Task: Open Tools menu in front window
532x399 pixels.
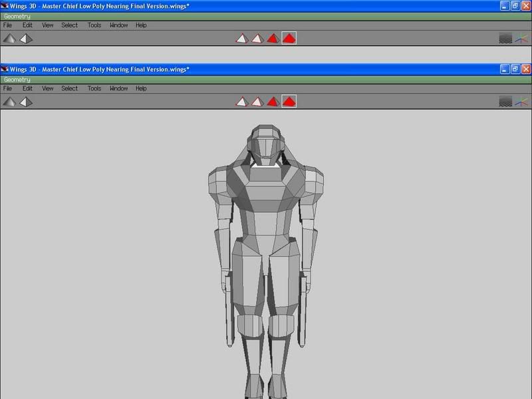Action: (94, 88)
